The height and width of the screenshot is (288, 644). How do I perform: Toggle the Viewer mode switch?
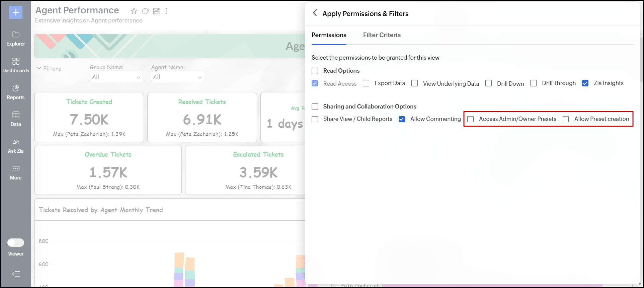16,243
